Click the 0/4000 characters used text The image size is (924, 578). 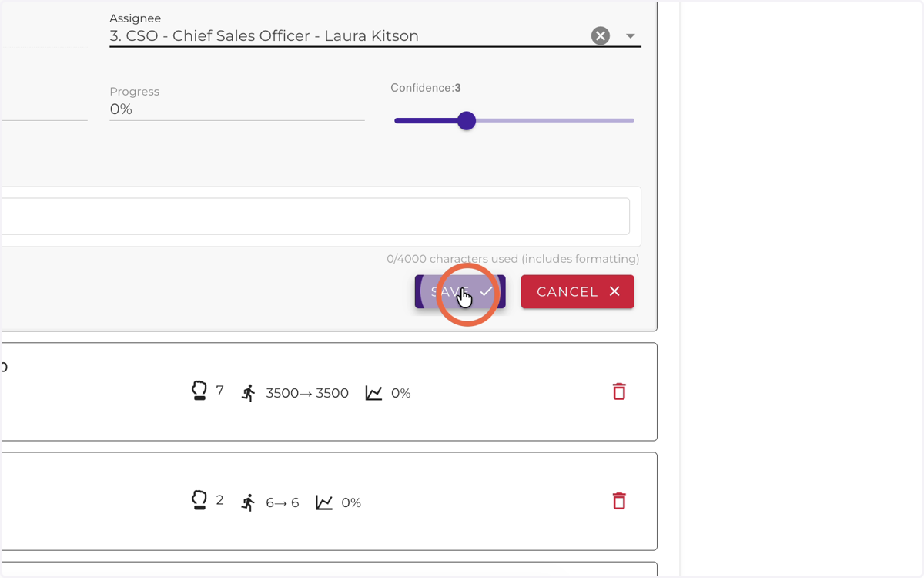(513, 259)
